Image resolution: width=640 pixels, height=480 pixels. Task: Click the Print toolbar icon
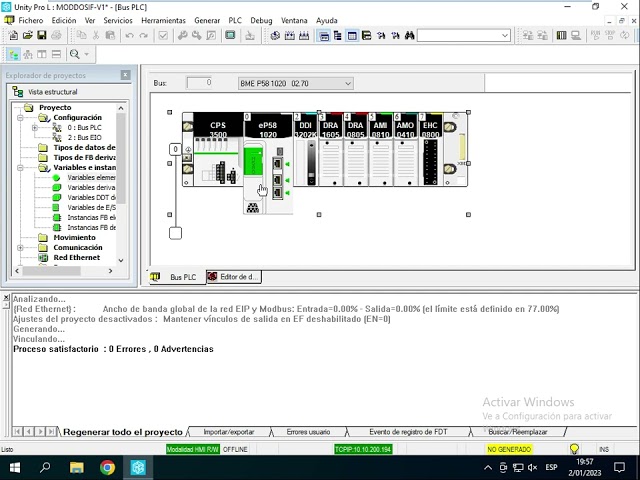58,36
